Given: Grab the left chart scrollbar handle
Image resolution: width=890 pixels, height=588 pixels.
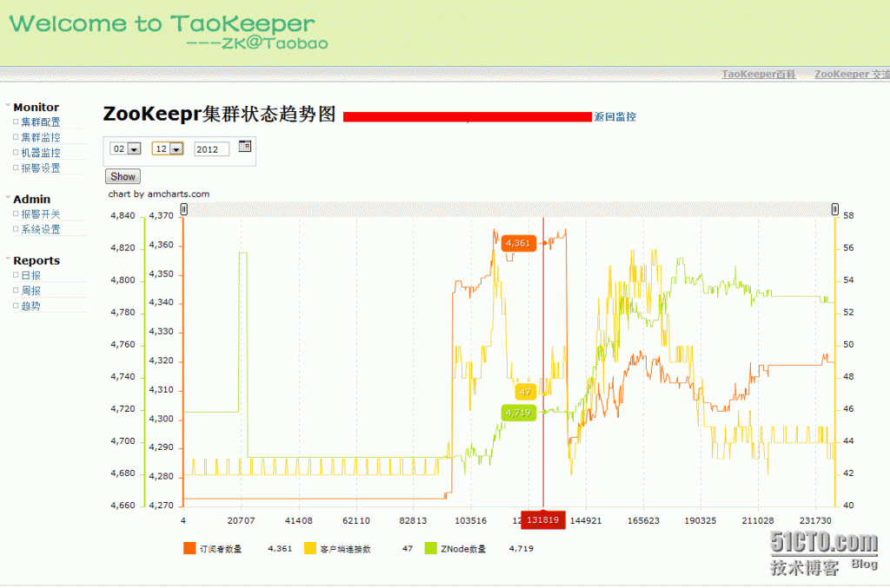Looking at the screenshot, I should tap(184, 209).
